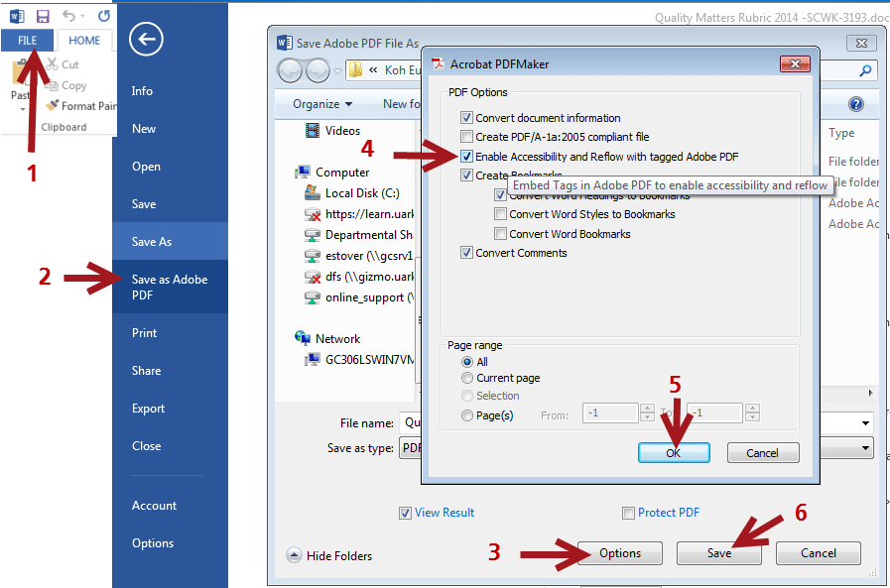Image resolution: width=890 pixels, height=588 pixels.
Task: Select the All page range radio
Action: click(x=467, y=362)
